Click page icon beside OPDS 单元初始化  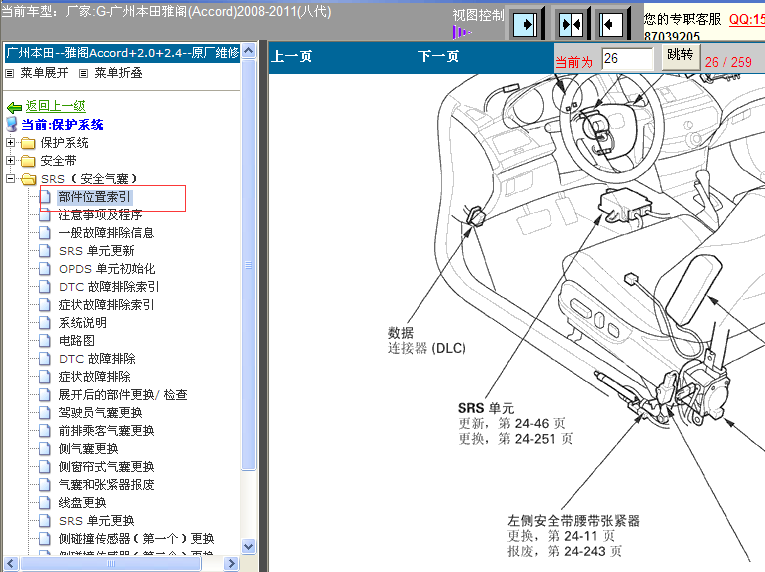45,269
